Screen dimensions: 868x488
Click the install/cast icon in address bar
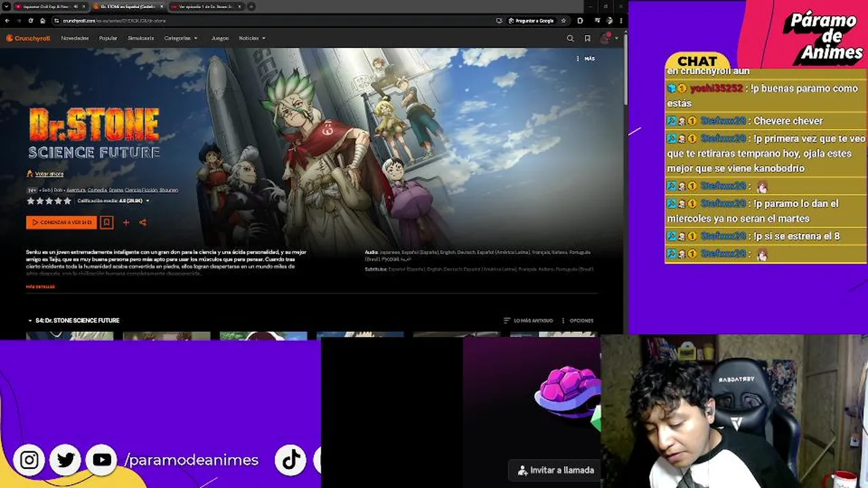click(500, 20)
